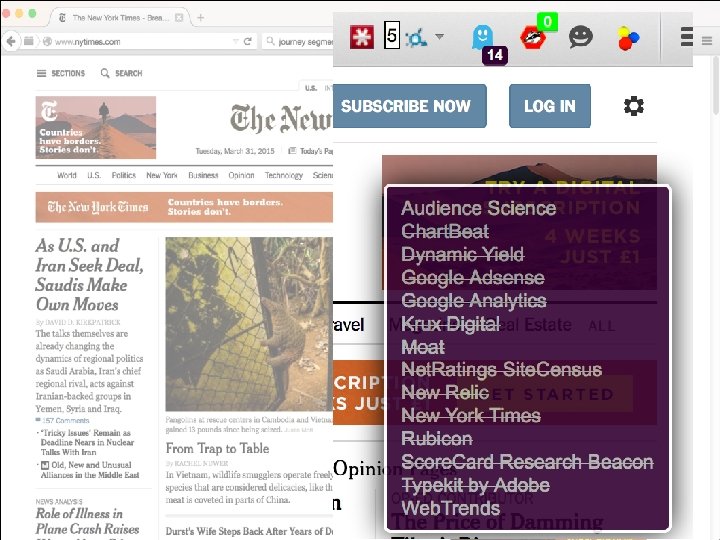The width and height of the screenshot is (720, 540).
Task: Open the address bar history dropdown arrow
Action: tap(236, 41)
